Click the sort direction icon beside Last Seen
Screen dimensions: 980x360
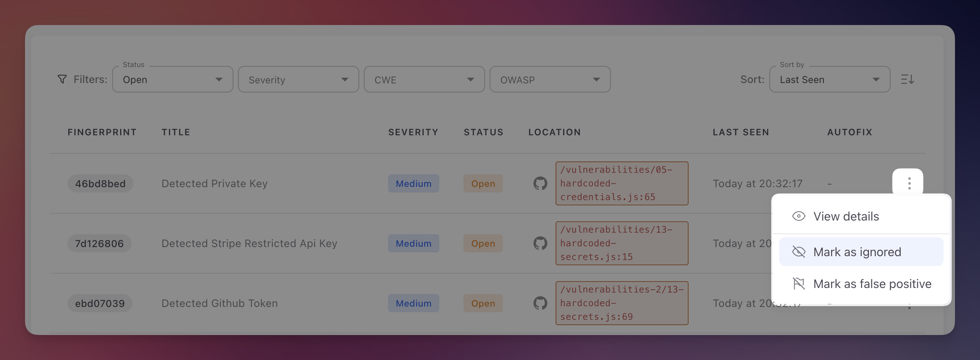click(908, 79)
